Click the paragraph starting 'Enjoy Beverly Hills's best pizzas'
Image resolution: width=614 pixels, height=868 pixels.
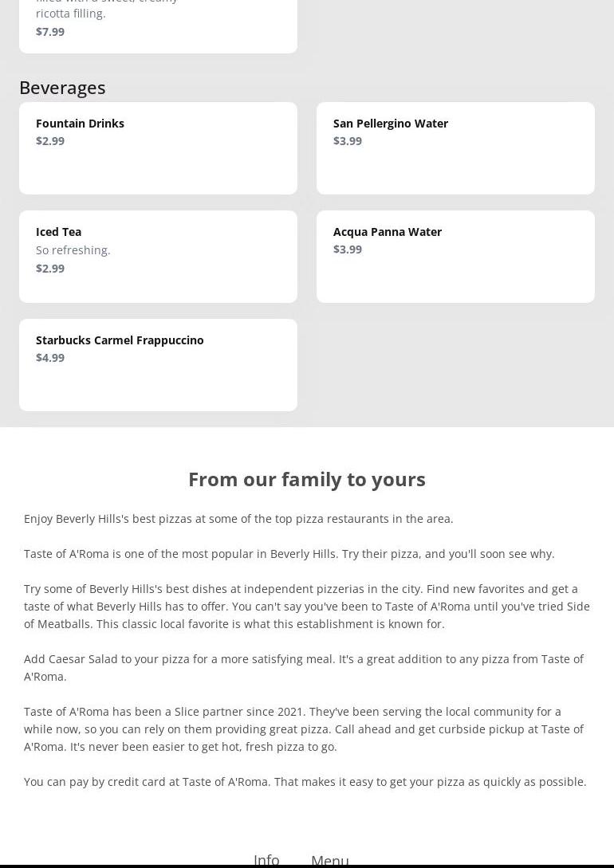pos(238,518)
